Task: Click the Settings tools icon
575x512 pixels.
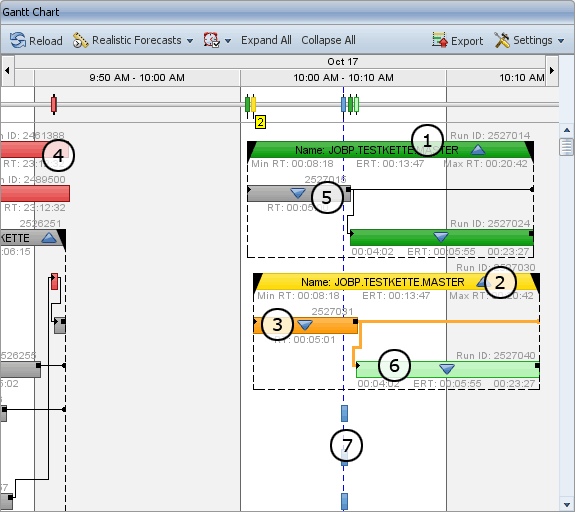Action: point(502,40)
